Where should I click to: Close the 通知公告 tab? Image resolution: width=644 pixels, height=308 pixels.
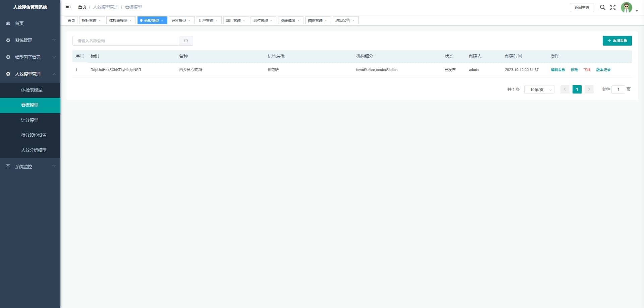click(x=354, y=21)
